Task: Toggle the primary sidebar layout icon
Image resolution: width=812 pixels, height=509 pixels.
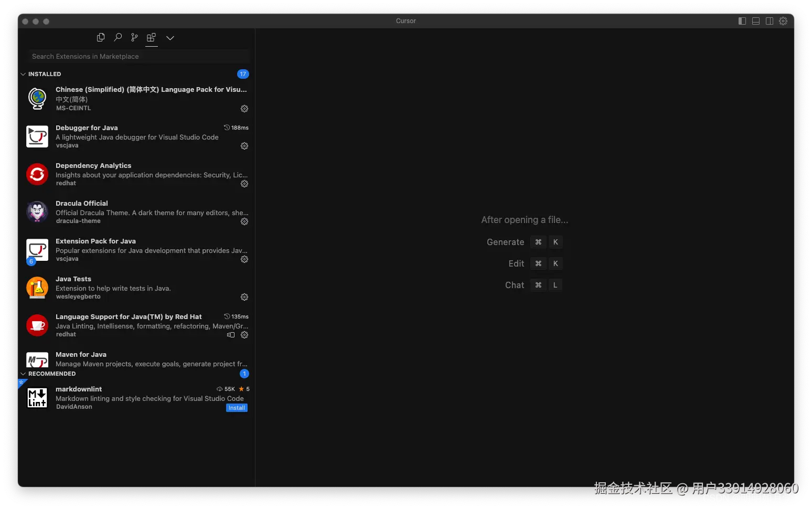Action: (x=742, y=21)
